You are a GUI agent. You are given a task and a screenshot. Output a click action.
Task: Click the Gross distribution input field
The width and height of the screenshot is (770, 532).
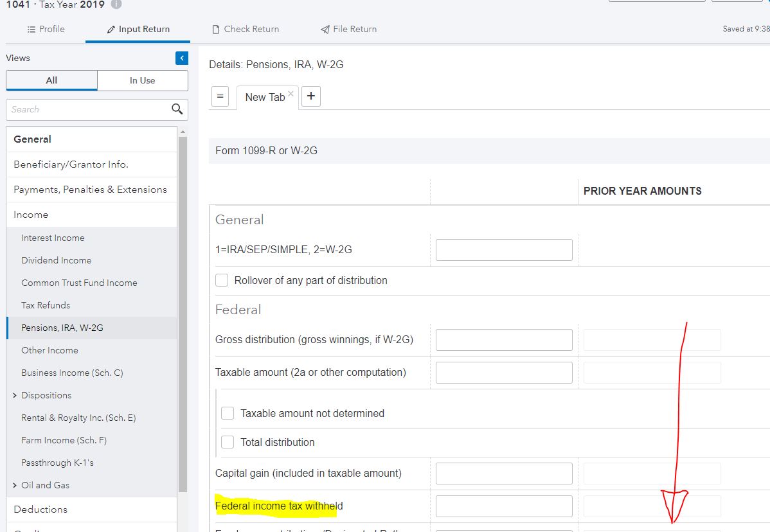point(503,340)
